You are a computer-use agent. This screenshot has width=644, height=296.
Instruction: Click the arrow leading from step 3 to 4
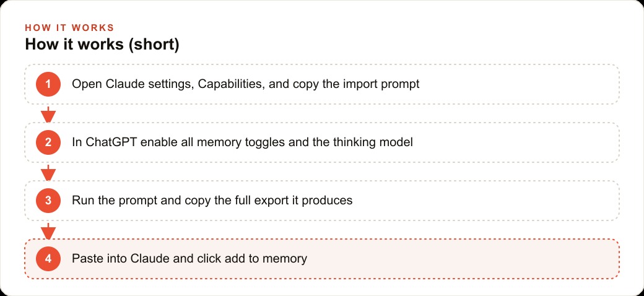(x=48, y=231)
